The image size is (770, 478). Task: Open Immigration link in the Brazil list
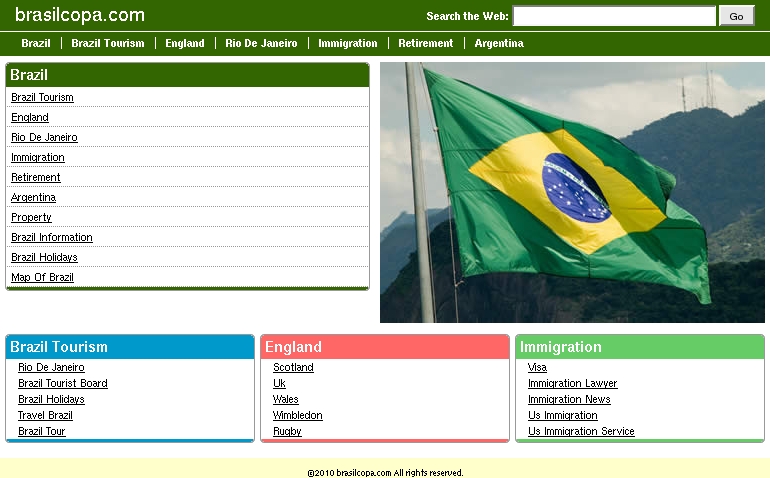[x=38, y=158]
